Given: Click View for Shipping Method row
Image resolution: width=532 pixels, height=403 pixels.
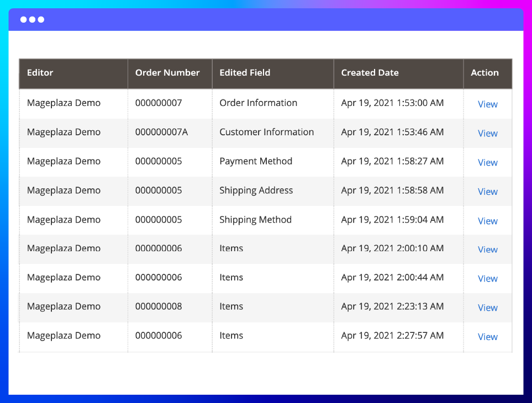Looking at the screenshot, I should pos(487,221).
